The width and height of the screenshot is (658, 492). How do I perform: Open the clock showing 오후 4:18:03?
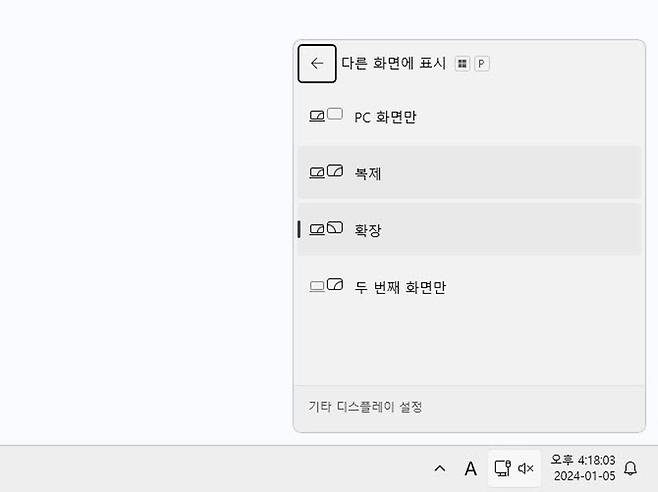[582, 460]
